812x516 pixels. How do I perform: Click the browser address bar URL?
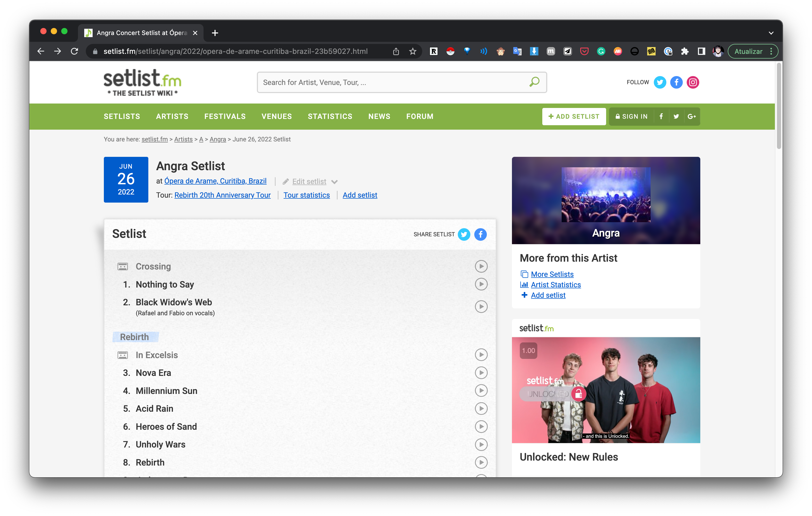coord(235,51)
